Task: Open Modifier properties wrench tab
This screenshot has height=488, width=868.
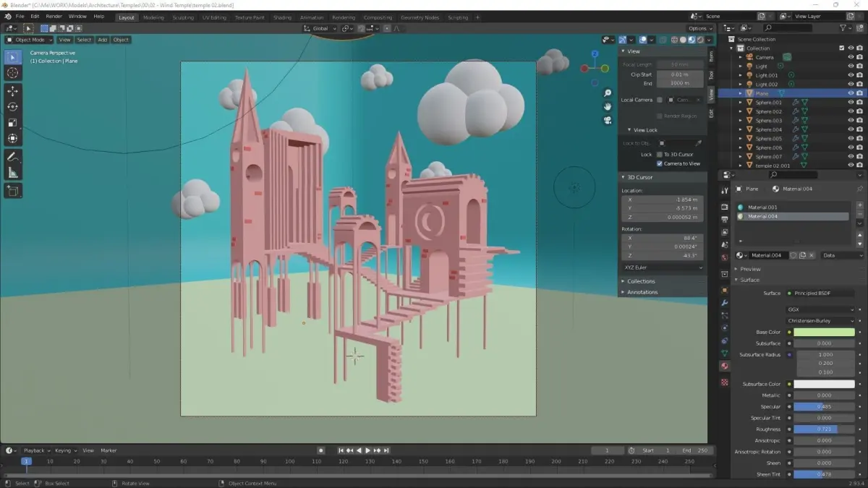Action: point(724,303)
